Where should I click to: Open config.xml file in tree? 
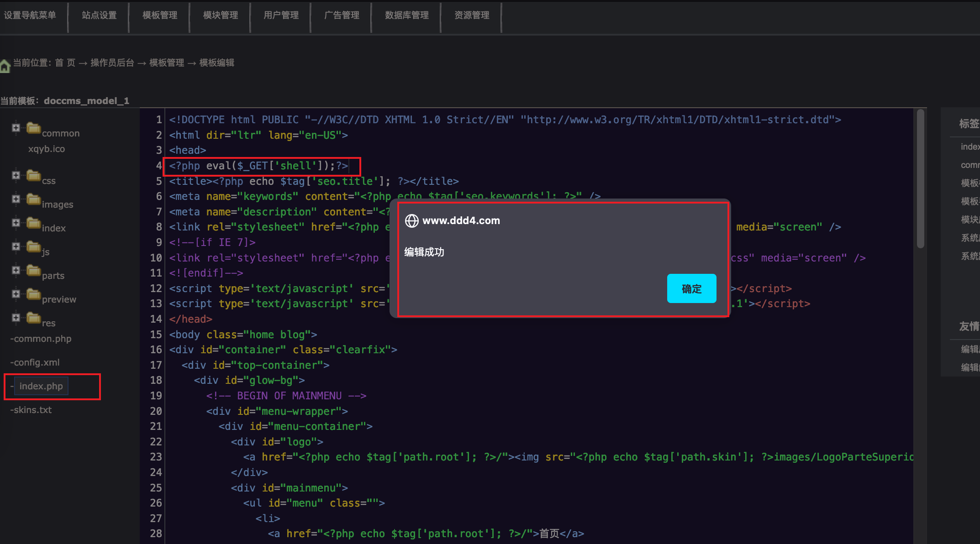point(37,363)
